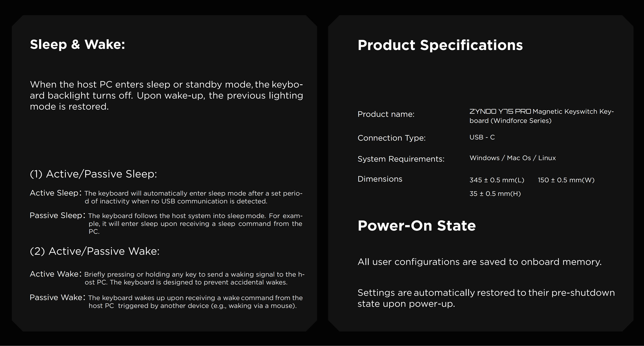The width and height of the screenshot is (644, 346).
Task: Click the 'USB - C' connection value
Action: (x=482, y=137)
